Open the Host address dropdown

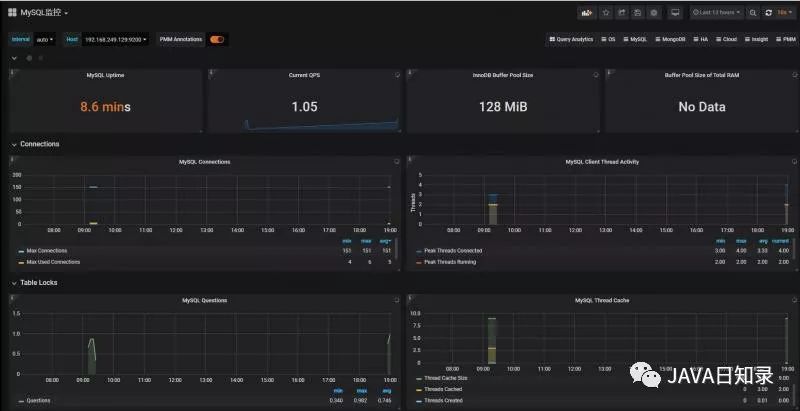[x=116, y=39]
